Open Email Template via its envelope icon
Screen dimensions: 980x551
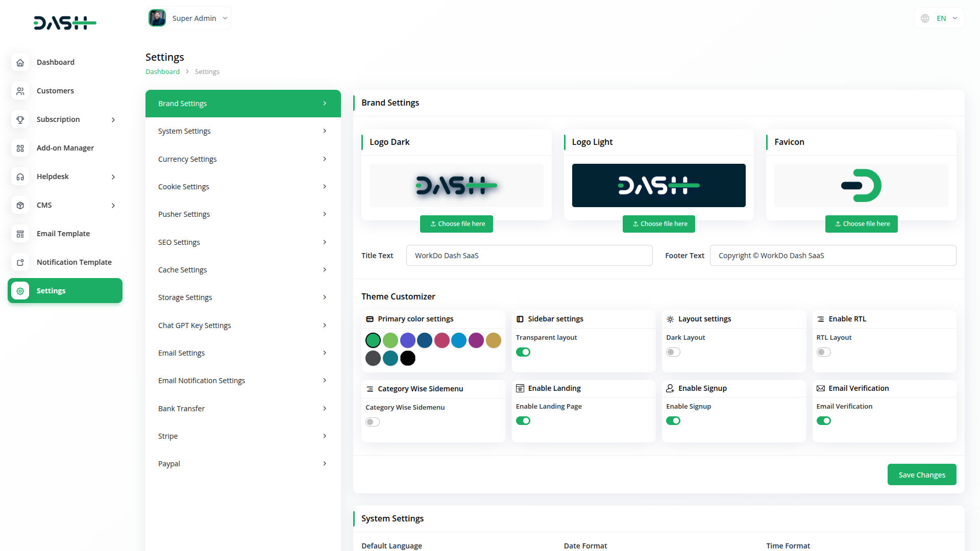(x=20, y=234)
